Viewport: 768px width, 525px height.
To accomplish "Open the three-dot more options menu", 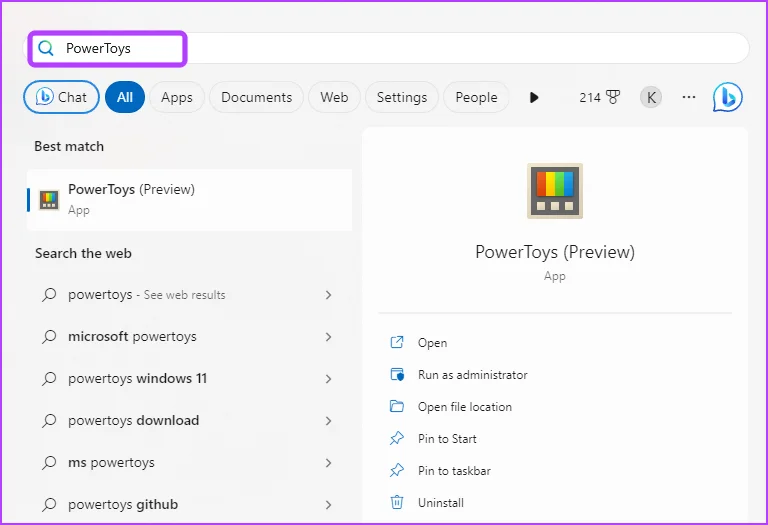I will 689,97.
